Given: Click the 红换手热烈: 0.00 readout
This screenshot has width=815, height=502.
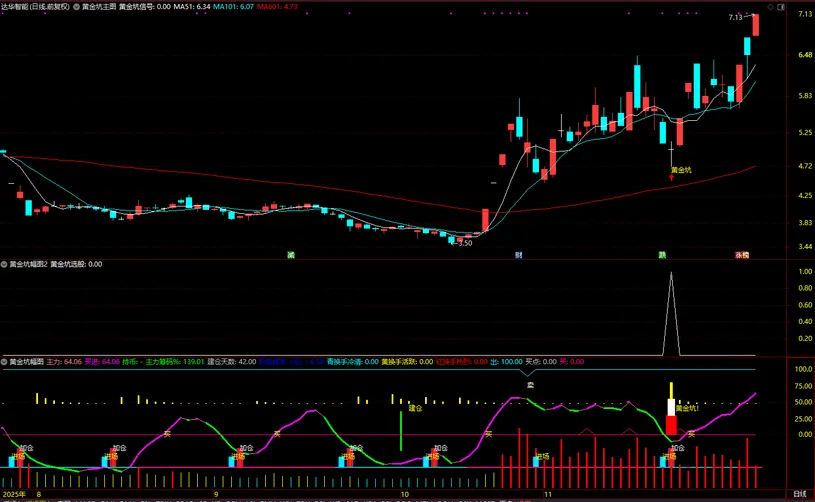Looking at the screenshot, I should [x=462, y=362].
